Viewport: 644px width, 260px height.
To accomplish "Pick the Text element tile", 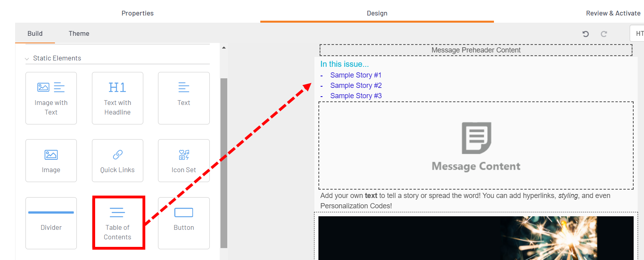I will (183, 98).
